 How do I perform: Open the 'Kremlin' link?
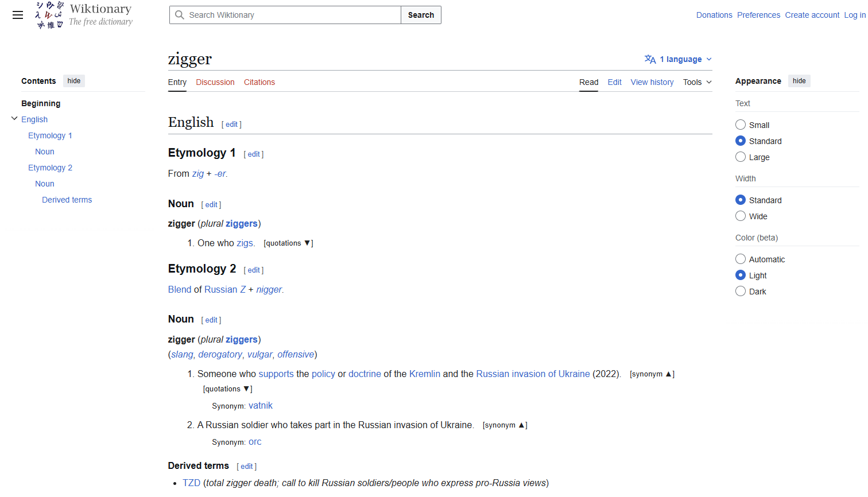click(425, 374)
